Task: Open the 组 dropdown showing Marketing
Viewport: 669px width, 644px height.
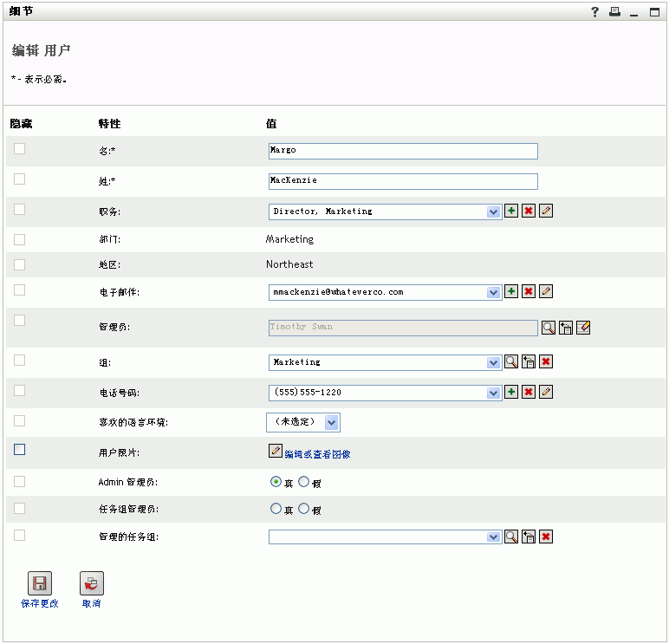Action: click(386, 362)
